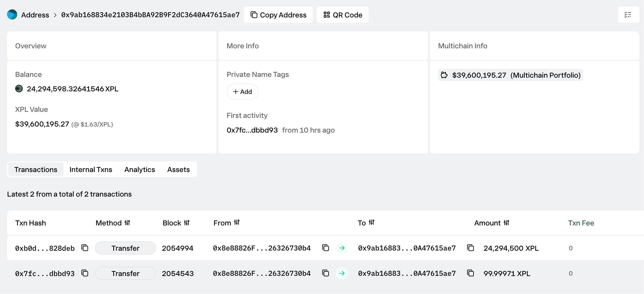
Task: Switch to the Analytics tab
Action: coord(140,170)
